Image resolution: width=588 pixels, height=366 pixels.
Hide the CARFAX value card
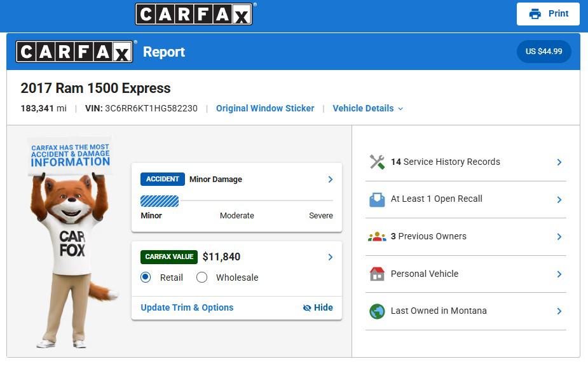(x=318, y=307)
